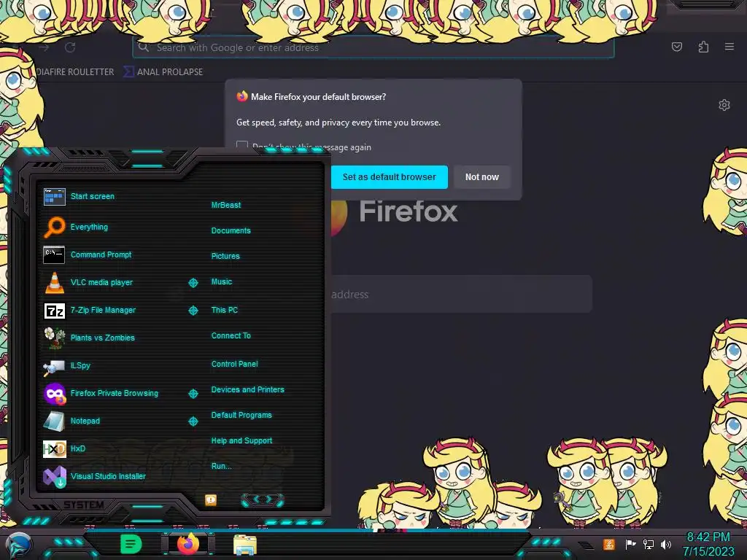The width and height of the screenshot is (747, 560).
Task: Open Start screen from the start menu
Action: [93, 196]
